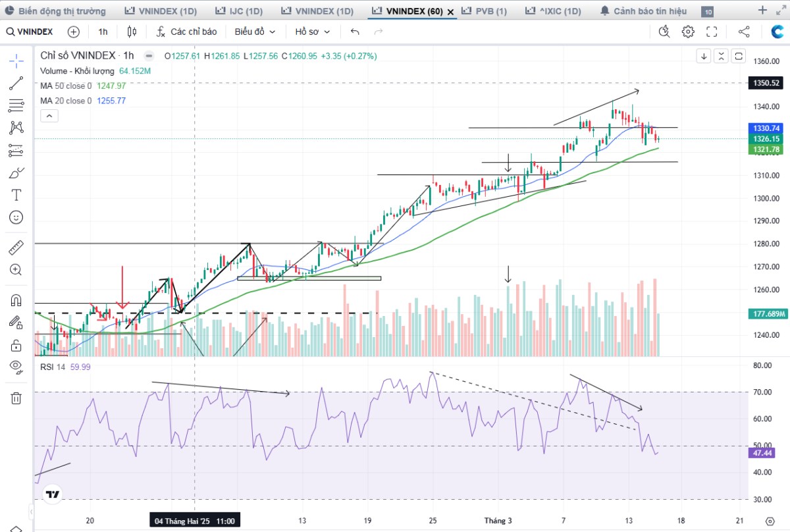Select the Volume - Khối lượng legend

[x=78, y=71]
